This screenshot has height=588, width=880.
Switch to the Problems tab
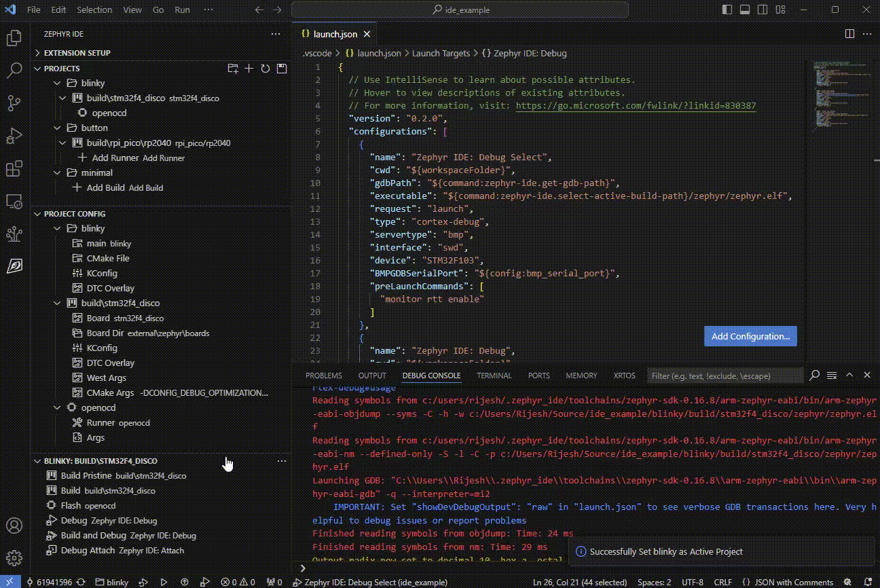pyautogui.click(x=324, y=375)
